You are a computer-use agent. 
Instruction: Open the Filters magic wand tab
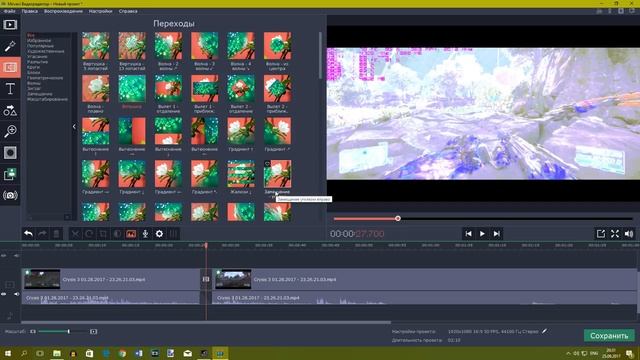(10, 46)
